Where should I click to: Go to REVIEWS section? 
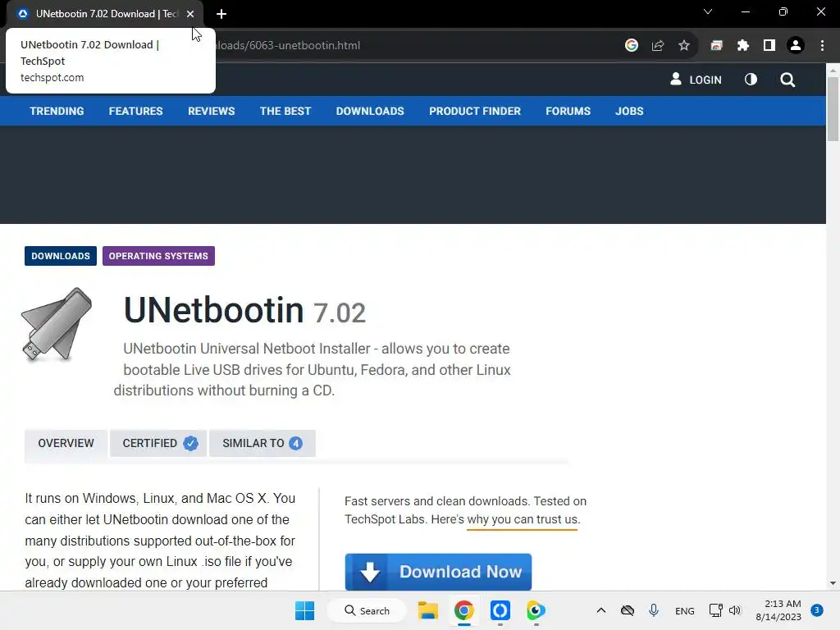point(211,112)
